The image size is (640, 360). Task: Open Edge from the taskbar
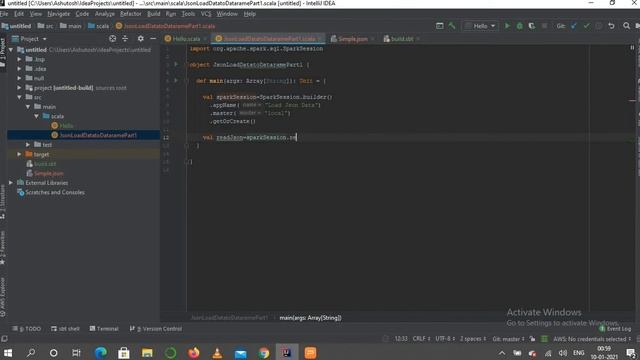100,352
